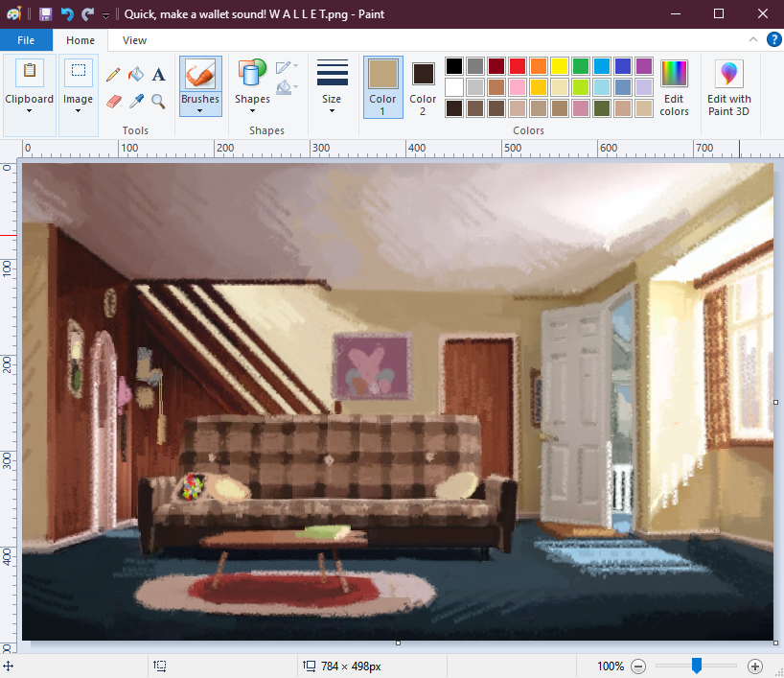Pick the black color swatch

[454, 66]
